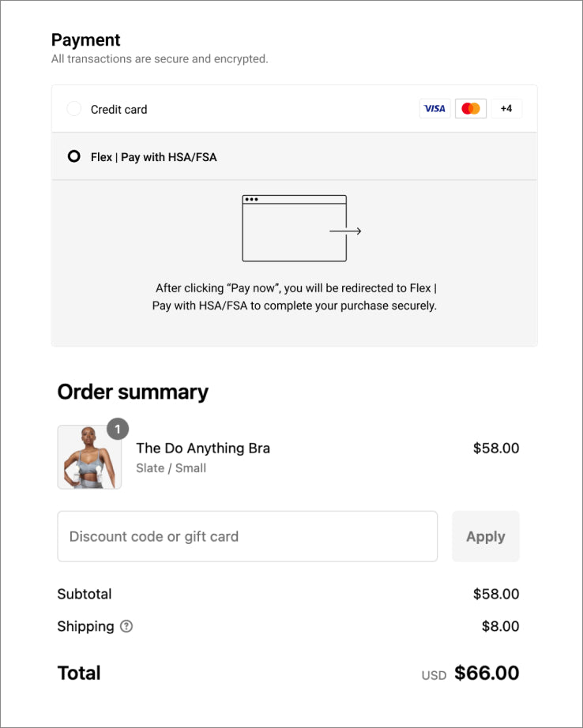
Task: Click the Slate / Small variant text
Action: tap(171, 468)
